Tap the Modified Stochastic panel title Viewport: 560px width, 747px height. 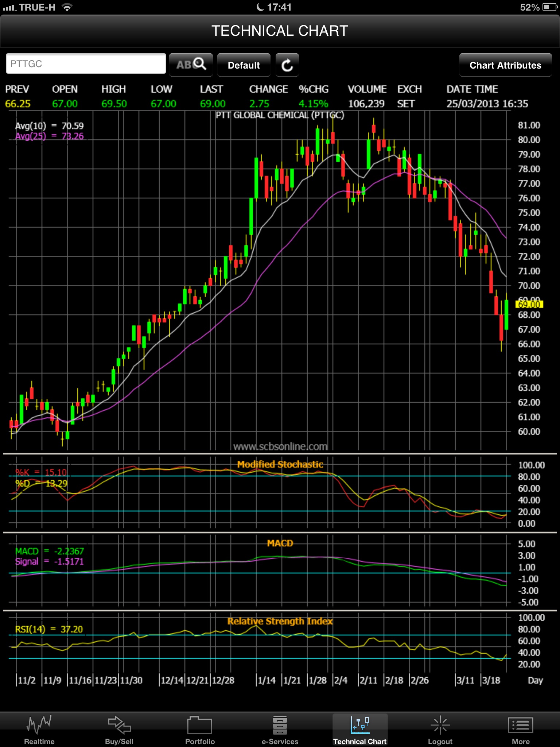(x=280, y=464)
